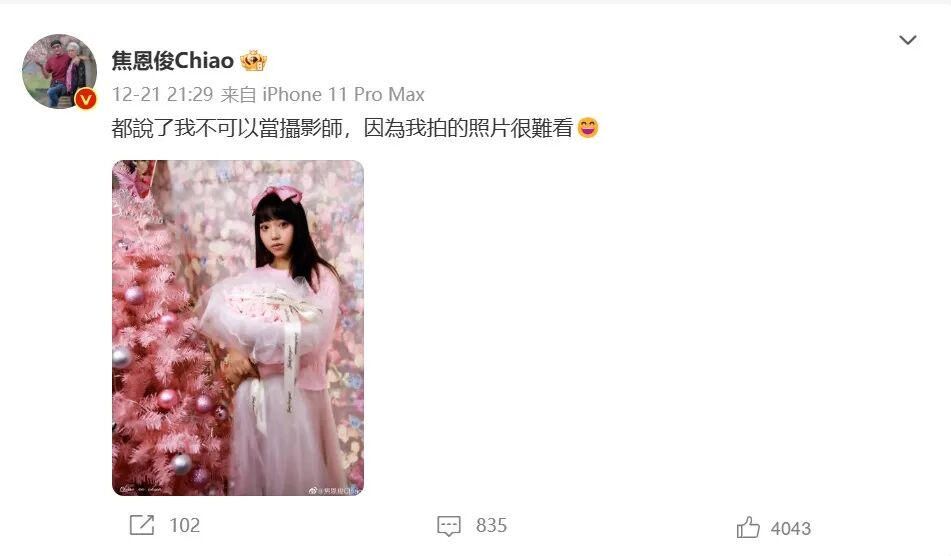This screenshot has width=951, height=556.
Task: Click the @焦恩俊Chiao watermark on the photo
Action: (335, 490)
